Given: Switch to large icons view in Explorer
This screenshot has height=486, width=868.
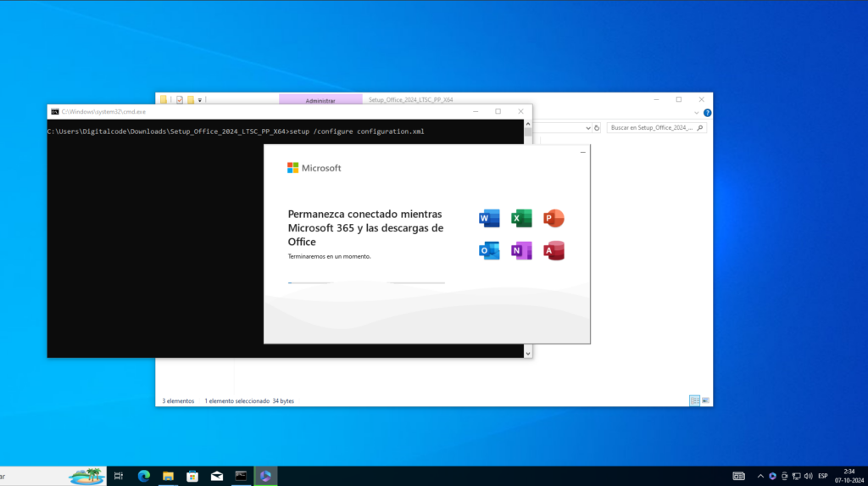Looking at the screenshot, I should click(705, 400).
